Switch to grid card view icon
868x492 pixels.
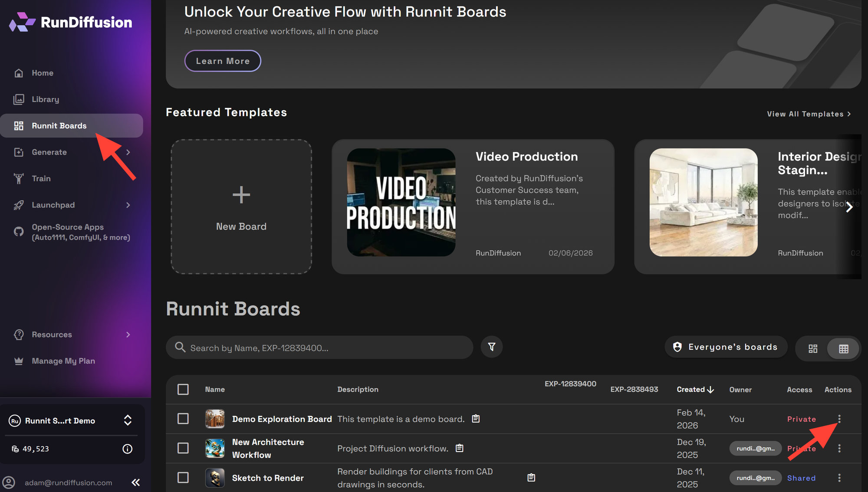812,348
